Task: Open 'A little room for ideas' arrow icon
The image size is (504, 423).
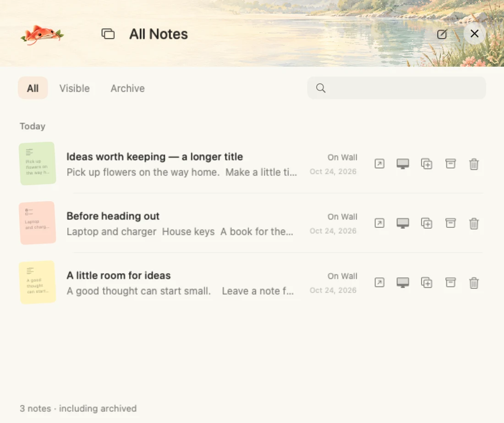Action: 379,283
